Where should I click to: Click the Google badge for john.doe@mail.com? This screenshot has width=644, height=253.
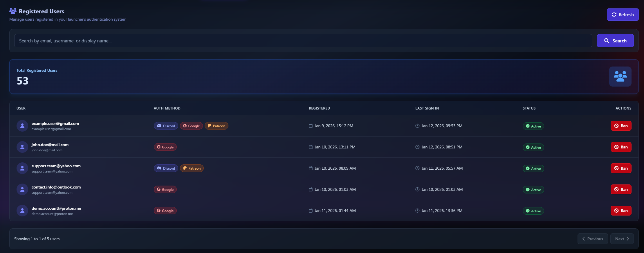pyautogui.click(x=165, y=147)
